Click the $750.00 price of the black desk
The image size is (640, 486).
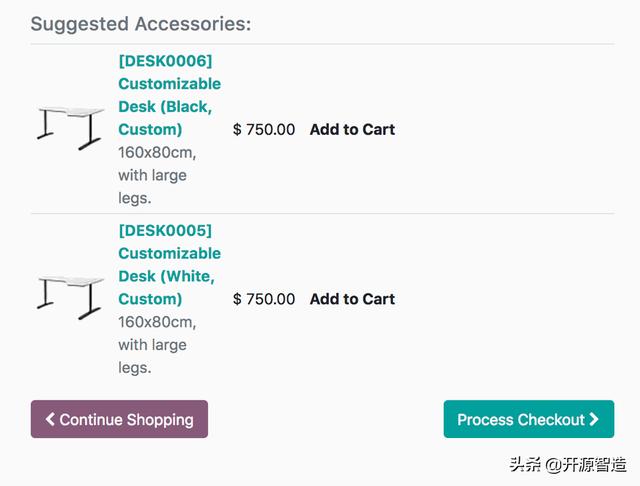(264, 129)
